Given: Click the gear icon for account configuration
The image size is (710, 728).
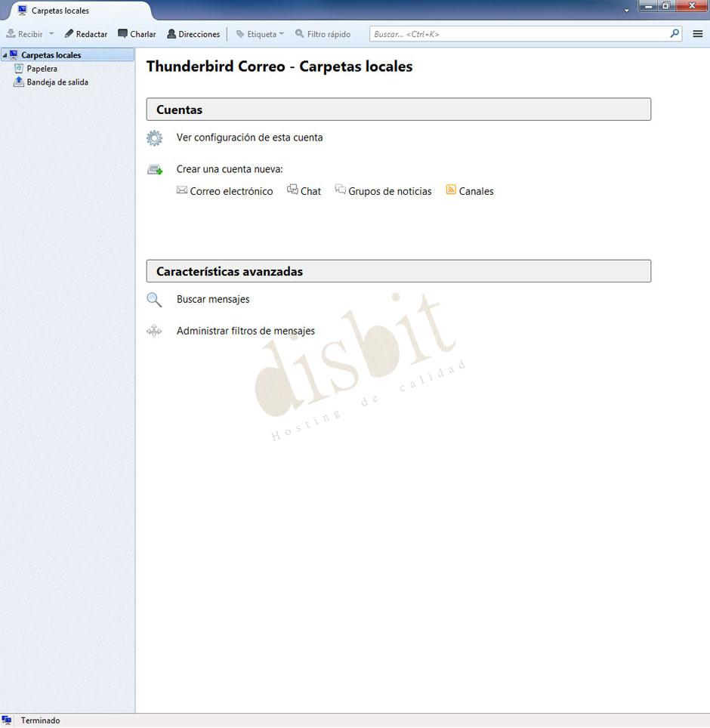Looking at the screenshot, I should (154, 137).
